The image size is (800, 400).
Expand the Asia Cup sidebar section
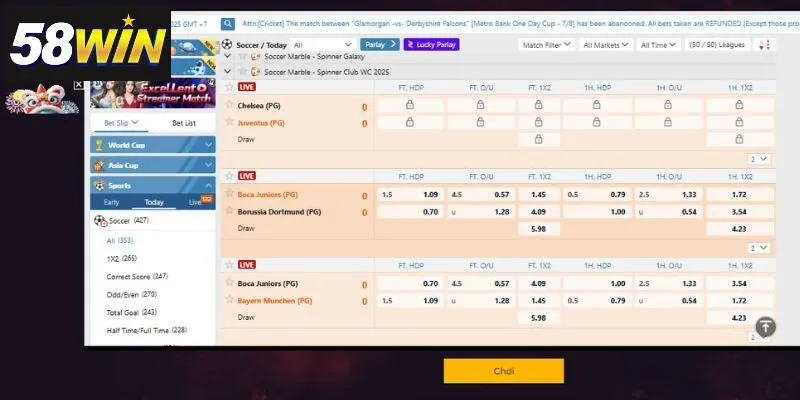[x=153, y=165]
